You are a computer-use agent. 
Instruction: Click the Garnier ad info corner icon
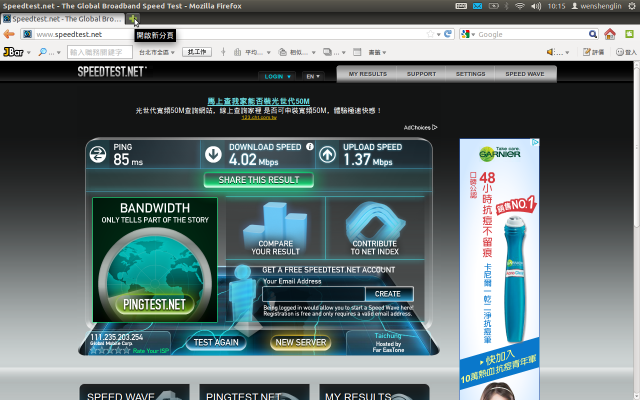click(535, 142)
